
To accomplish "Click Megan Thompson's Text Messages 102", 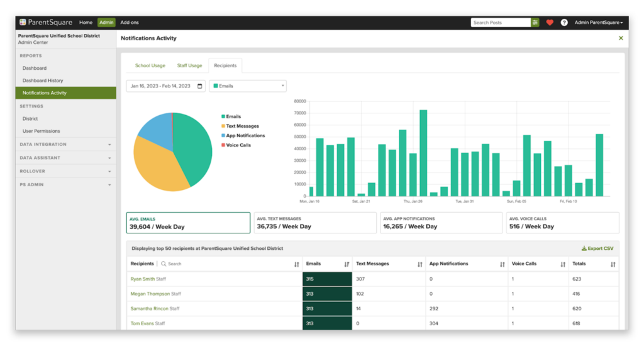I will click(360, 294).
